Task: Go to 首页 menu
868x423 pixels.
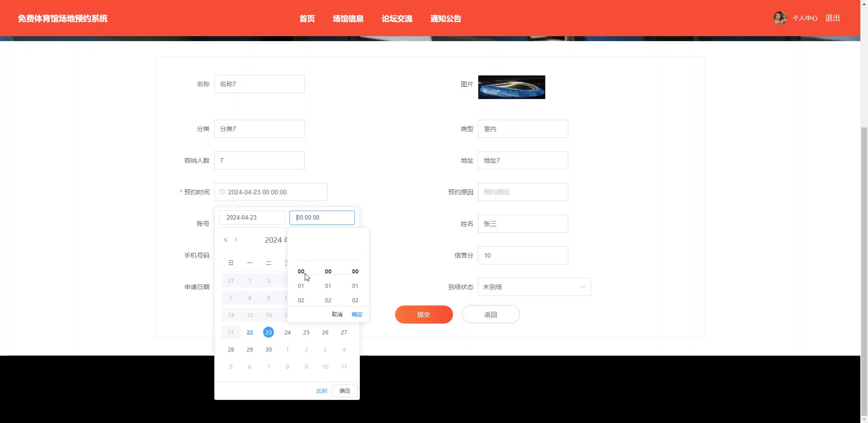Action: [307, 19]
